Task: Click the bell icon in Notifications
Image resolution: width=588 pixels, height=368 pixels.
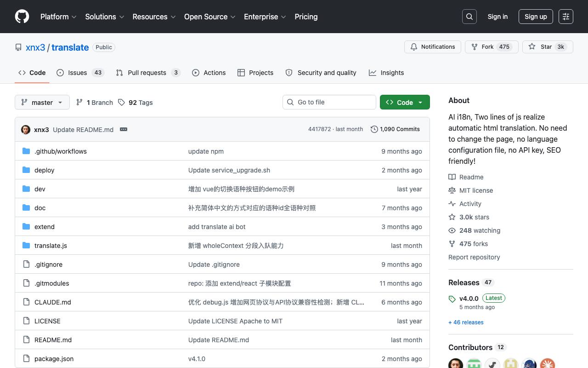Action: click(x=414, y=47)
